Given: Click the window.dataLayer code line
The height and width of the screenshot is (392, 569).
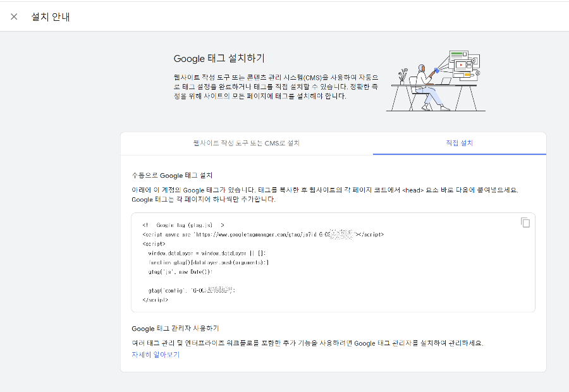Looking at the screenshot, I should (x=207, y=253).
